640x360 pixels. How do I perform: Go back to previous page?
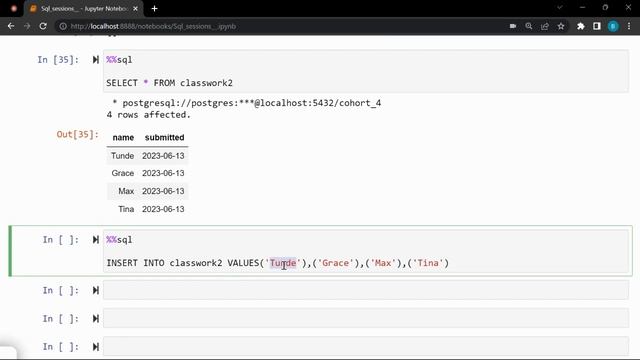(11, 26)
